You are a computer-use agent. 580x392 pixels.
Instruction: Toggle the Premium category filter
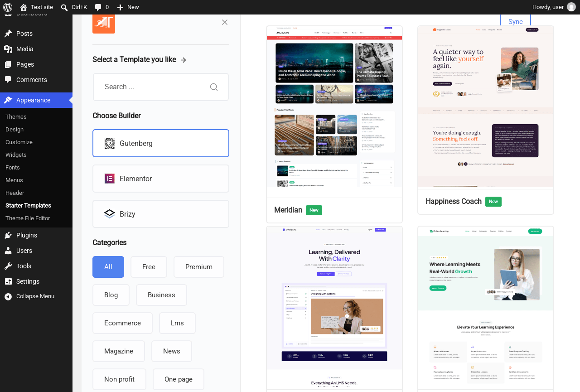tap(199, 267)
